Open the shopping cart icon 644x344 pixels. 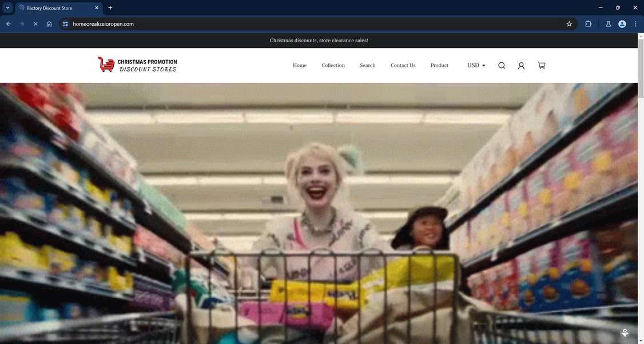point(542,66)
